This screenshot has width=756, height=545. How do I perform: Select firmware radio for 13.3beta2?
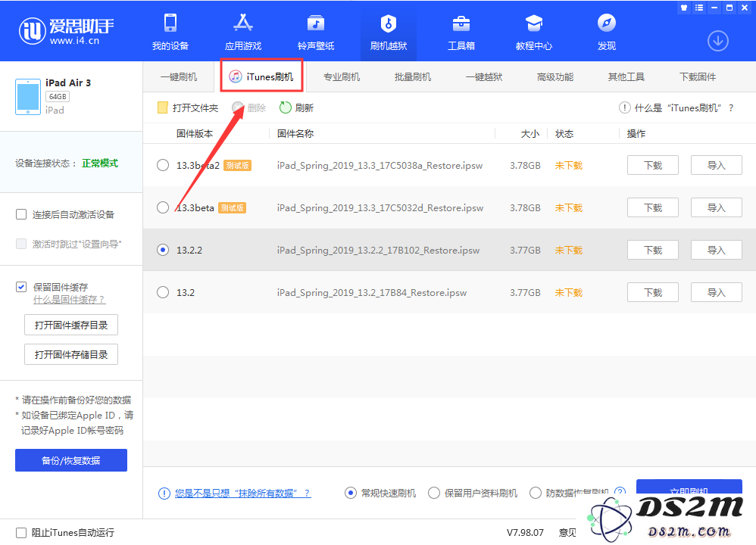[x=163, y=165]
